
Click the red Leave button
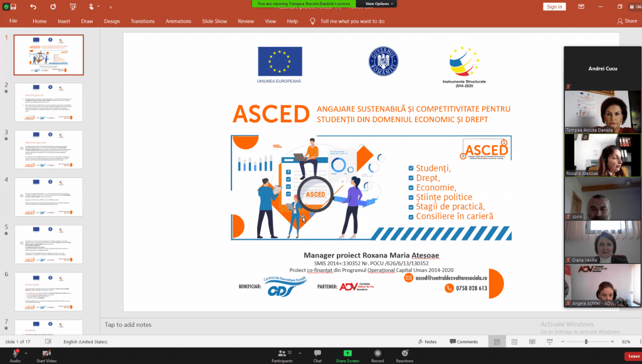[633, 356]
